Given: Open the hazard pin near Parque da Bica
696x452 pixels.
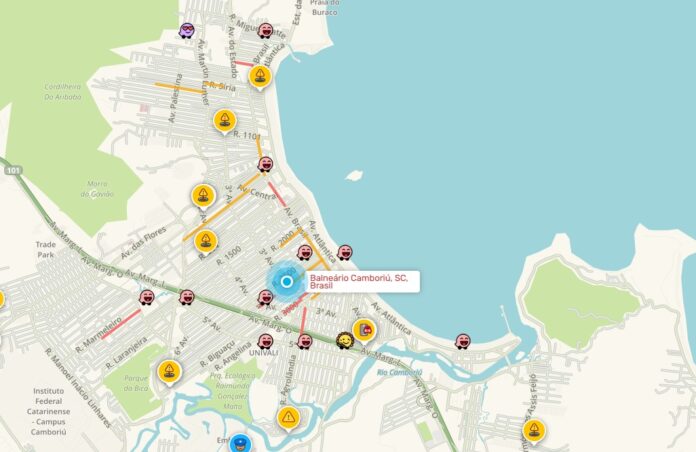Looking at the screenshot, I should [x=169, y=372].
